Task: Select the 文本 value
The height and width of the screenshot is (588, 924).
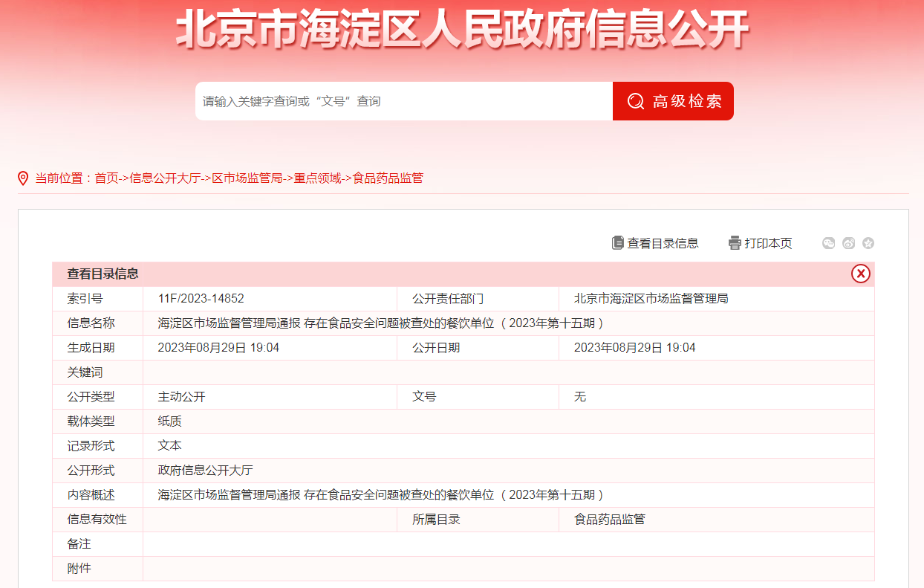Action: pyautogui.click(x=170, y=446)
